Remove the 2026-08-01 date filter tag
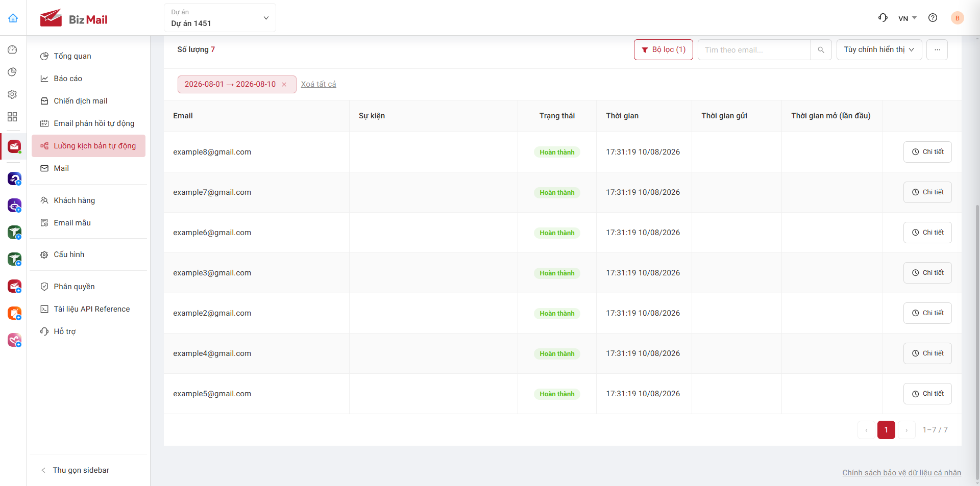 click(x=284, y=85)
